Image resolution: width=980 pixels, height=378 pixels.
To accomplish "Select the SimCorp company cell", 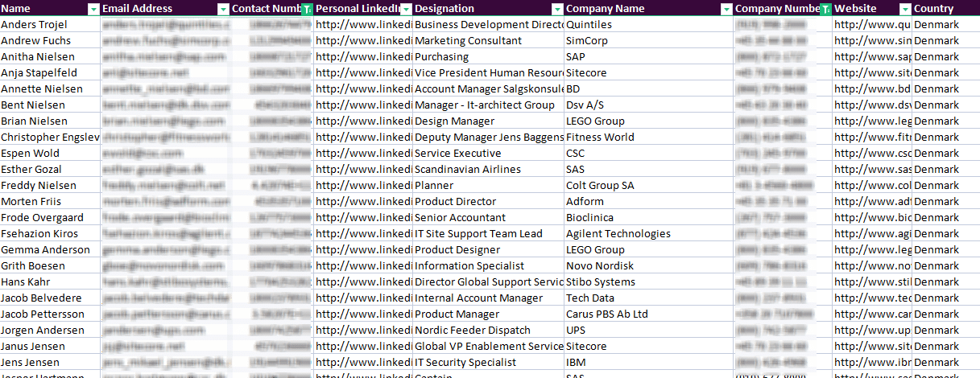I will click(649, 41).
